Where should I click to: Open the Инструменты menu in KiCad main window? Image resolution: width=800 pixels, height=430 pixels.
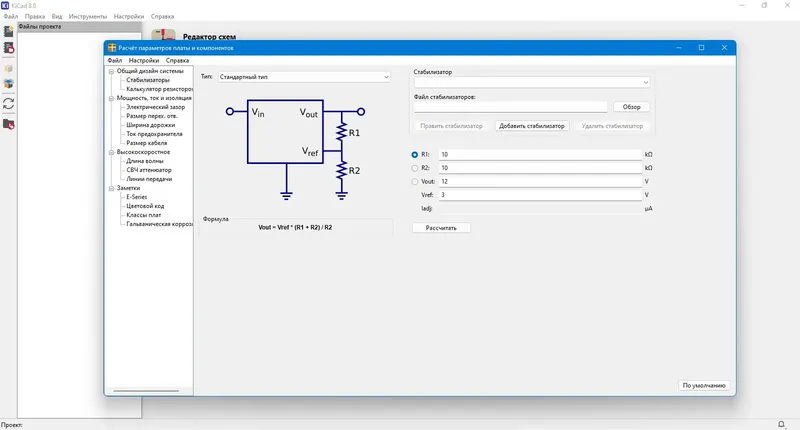(x=88, y=16)
